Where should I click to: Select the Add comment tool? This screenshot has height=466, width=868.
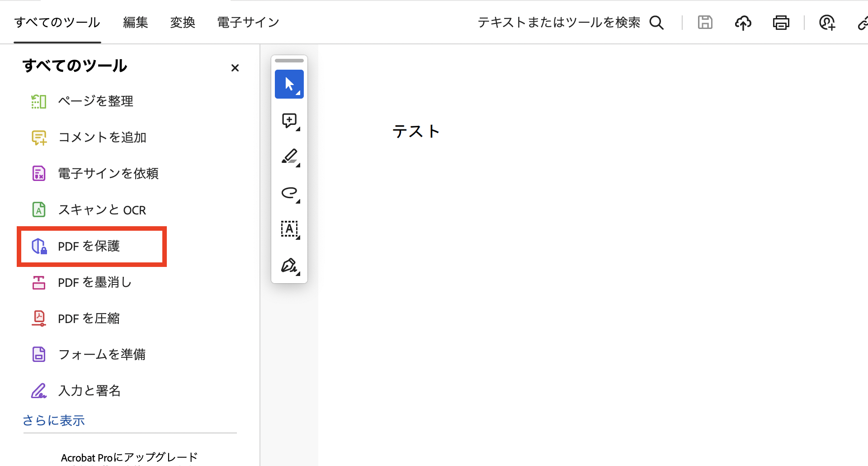(289, 120)
